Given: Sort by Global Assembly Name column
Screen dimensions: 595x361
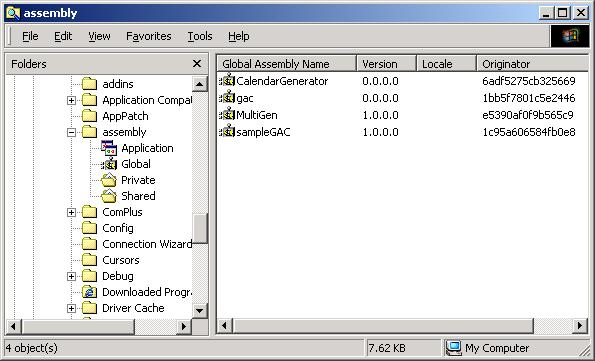Looking at the screenshot, I should pos(287,63).
